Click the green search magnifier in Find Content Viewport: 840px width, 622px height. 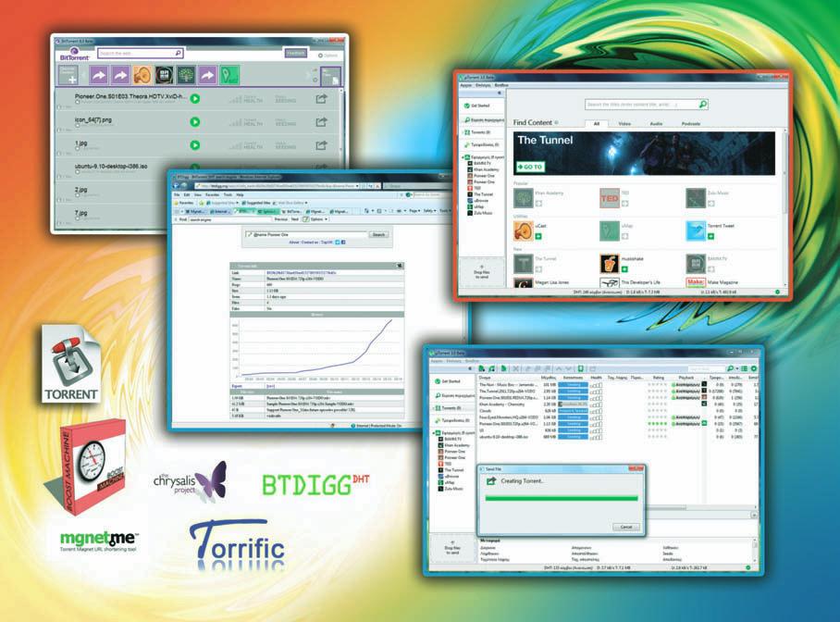point(702,105)
